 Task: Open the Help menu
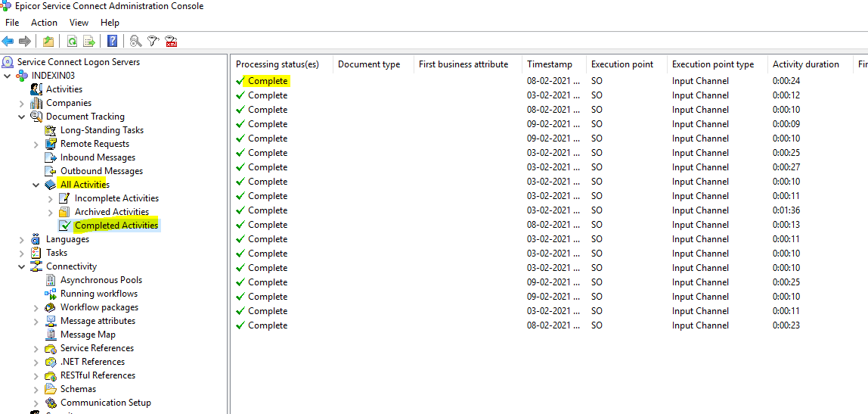(110, 23)
